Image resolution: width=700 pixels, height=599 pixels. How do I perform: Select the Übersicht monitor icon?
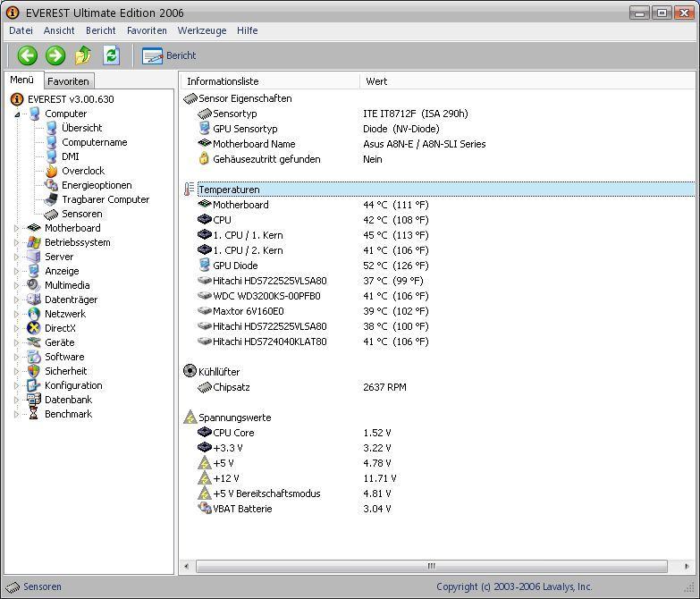(51, 128)
